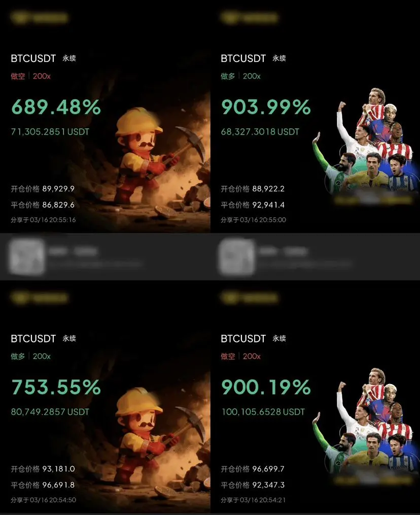
Task: Click the blurred avatar in the right banner
Action: pos(236,257)
